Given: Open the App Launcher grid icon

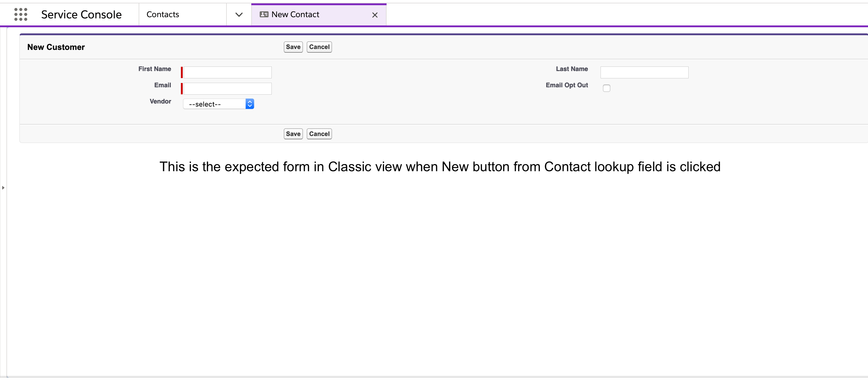Looking at the screenshot, I should click(x=21, y=14).
